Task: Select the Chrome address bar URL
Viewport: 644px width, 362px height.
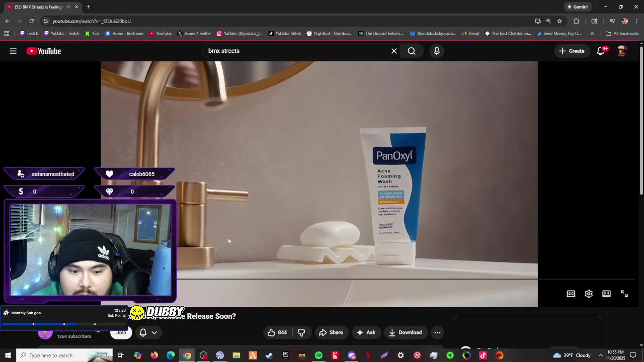Action: (92, 21)
